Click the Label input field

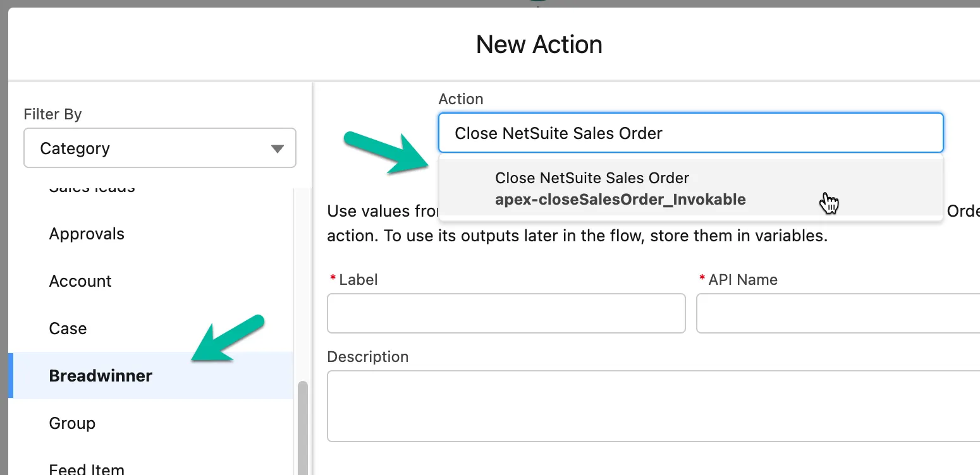tap(506, 313)
